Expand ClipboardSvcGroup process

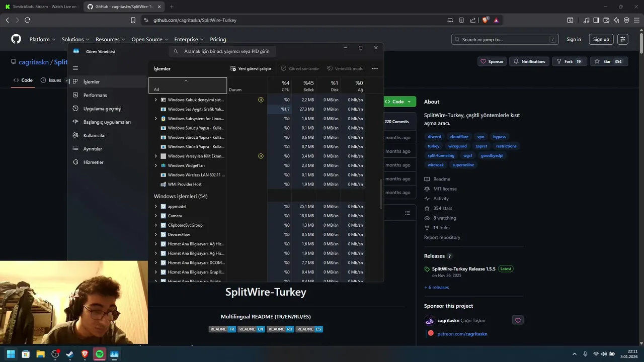156,225
